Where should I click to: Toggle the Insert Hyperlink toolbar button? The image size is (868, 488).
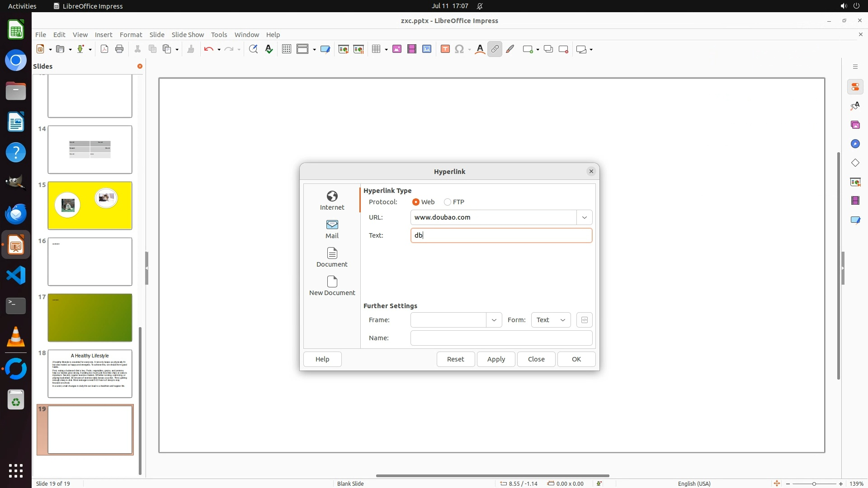pos(495,49)
